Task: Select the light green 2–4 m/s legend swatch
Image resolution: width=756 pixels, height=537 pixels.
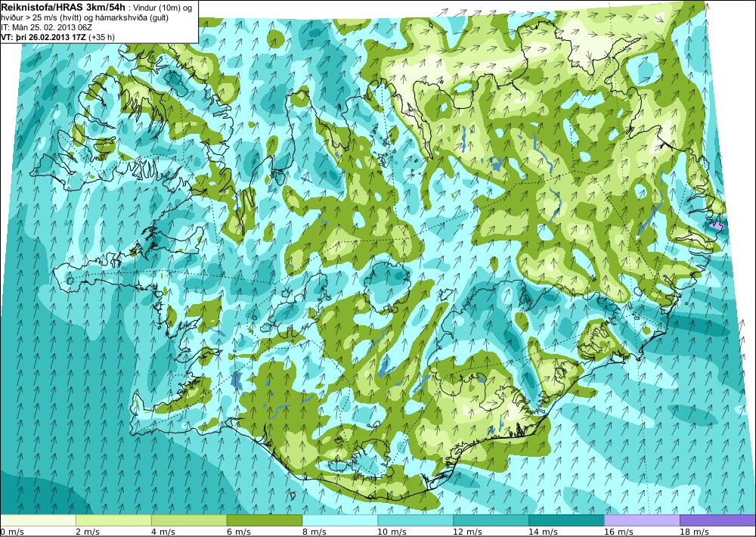Action: coord(113,520)
